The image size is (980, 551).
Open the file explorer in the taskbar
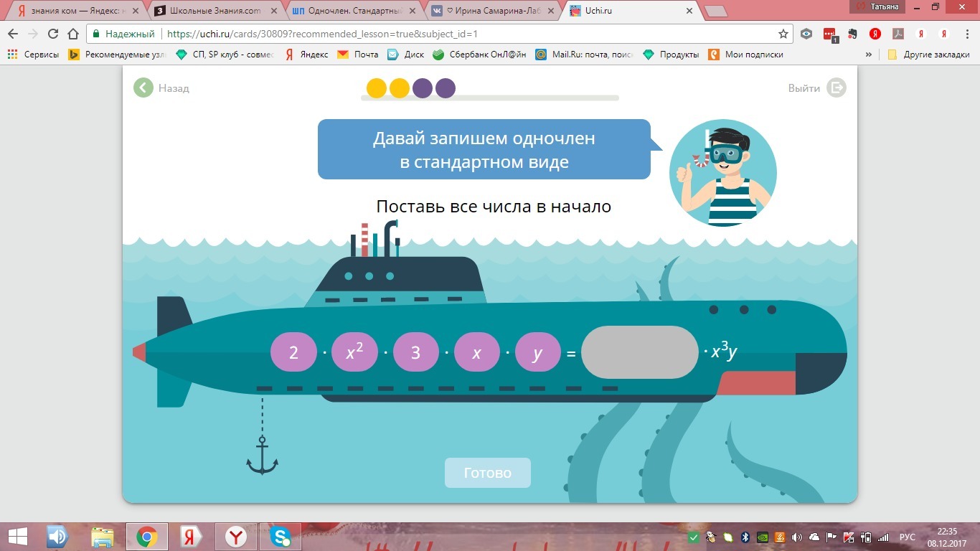pyautogui.click(x=103, y=537)
